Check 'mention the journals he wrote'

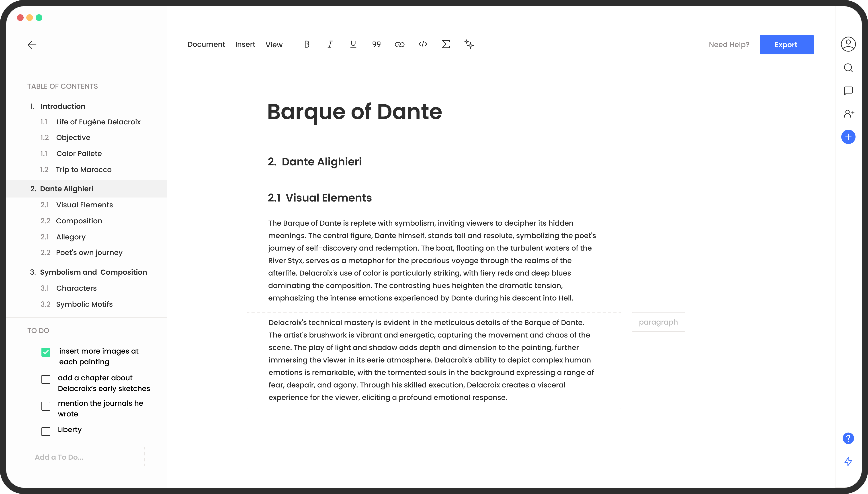pyautogui.click(x=46, y=406)
